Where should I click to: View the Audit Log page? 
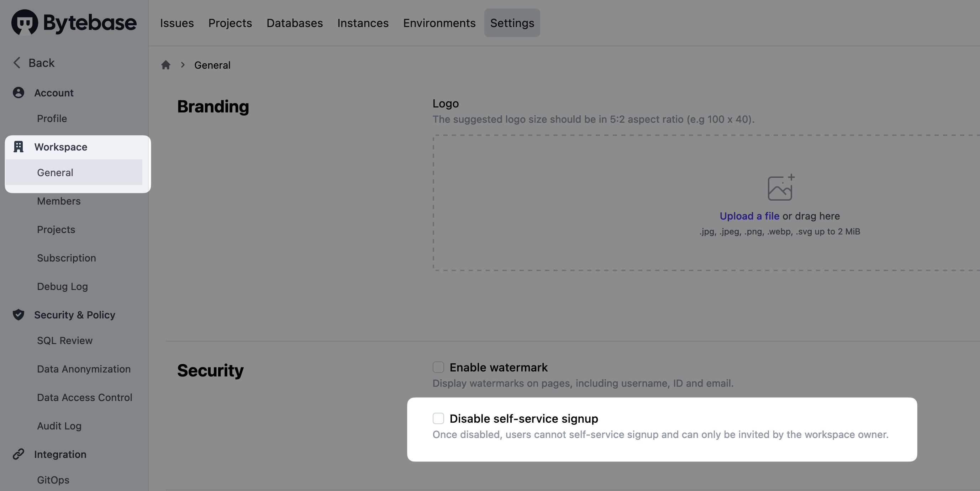click(59, 426)
